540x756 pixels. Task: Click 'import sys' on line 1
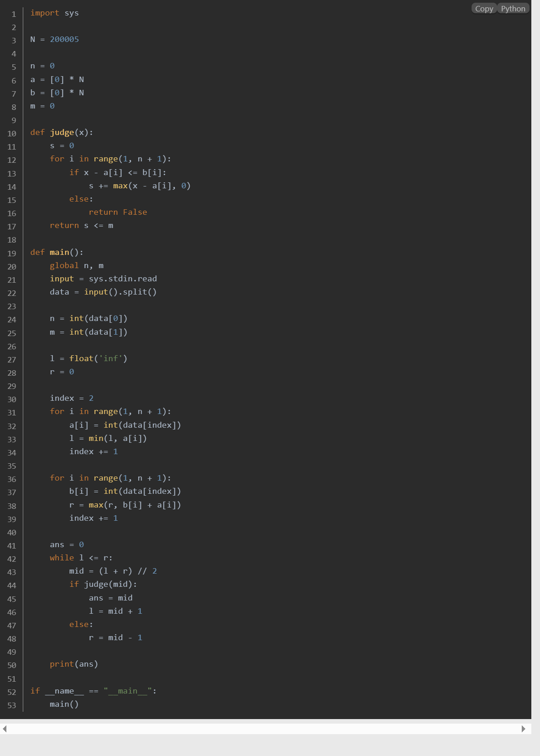(55, 13)
